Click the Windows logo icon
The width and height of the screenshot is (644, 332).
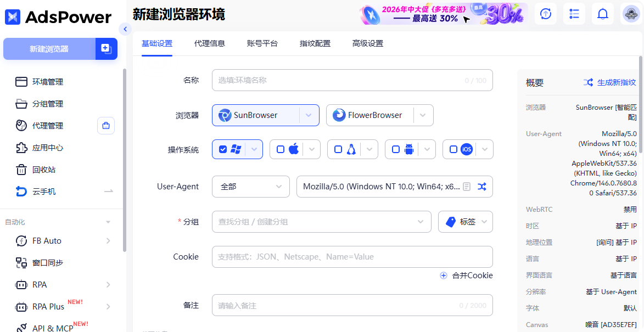coord(236,149)
